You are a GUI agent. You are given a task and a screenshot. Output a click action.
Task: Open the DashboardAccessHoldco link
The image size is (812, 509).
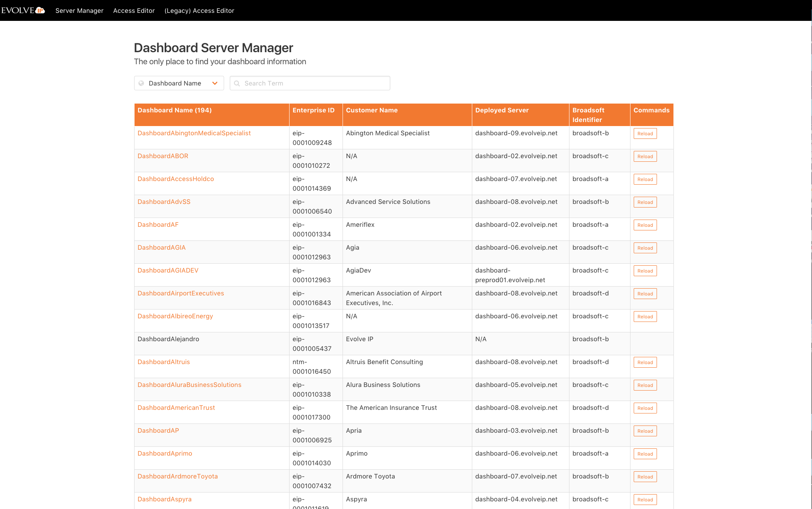tap(175, 179)
